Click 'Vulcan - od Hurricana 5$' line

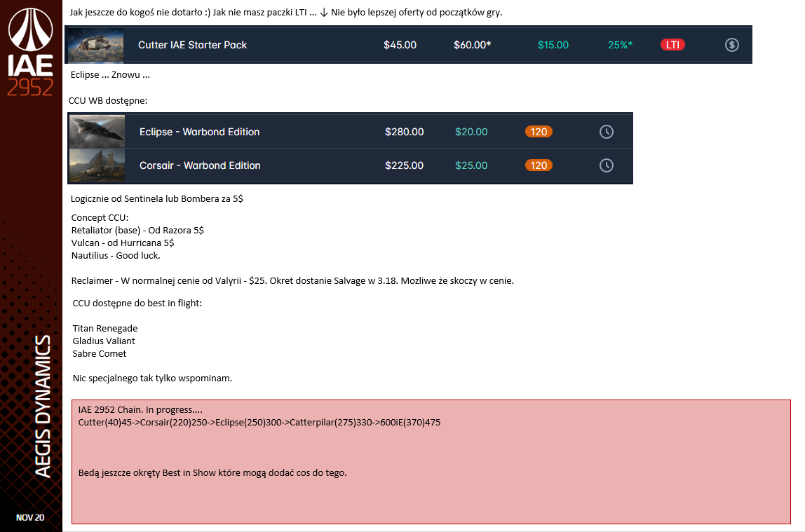[x=123, y=243]
